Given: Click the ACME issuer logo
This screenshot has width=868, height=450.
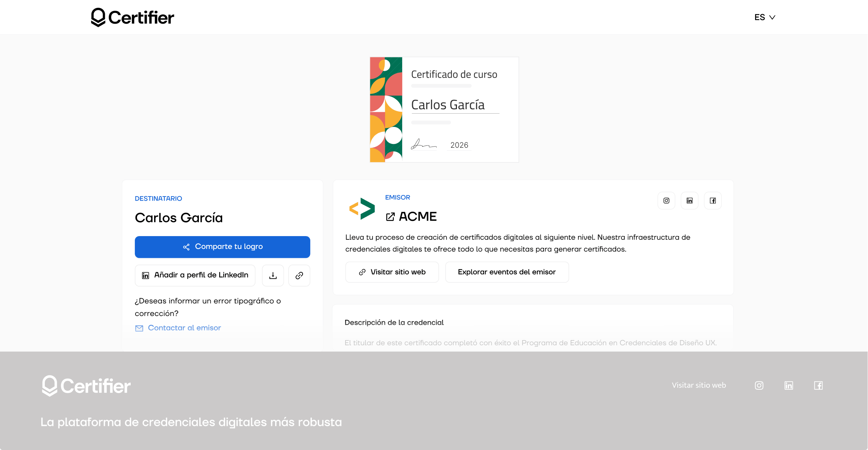Looking at the screenshot, I should [362, 209].
